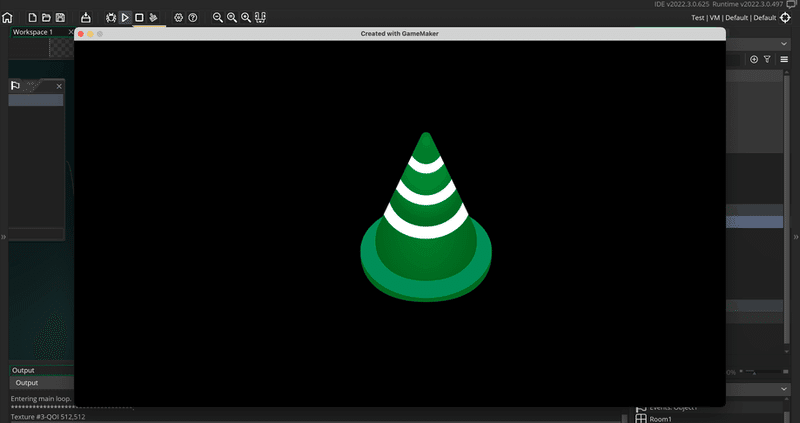Start the debugger with the bug icon

point(111,18)
